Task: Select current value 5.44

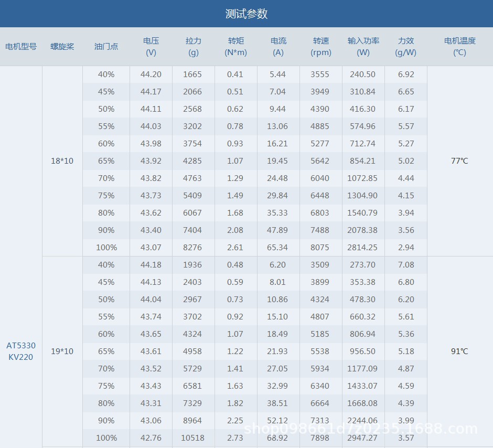Action: point(277,74)
